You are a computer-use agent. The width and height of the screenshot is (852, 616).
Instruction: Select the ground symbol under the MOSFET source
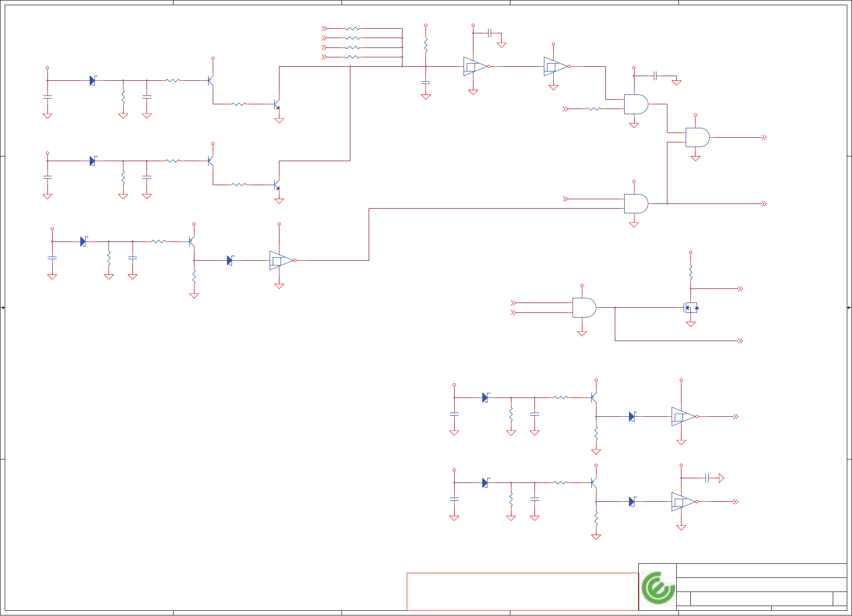pyautogui.click(x=691, y=324)
